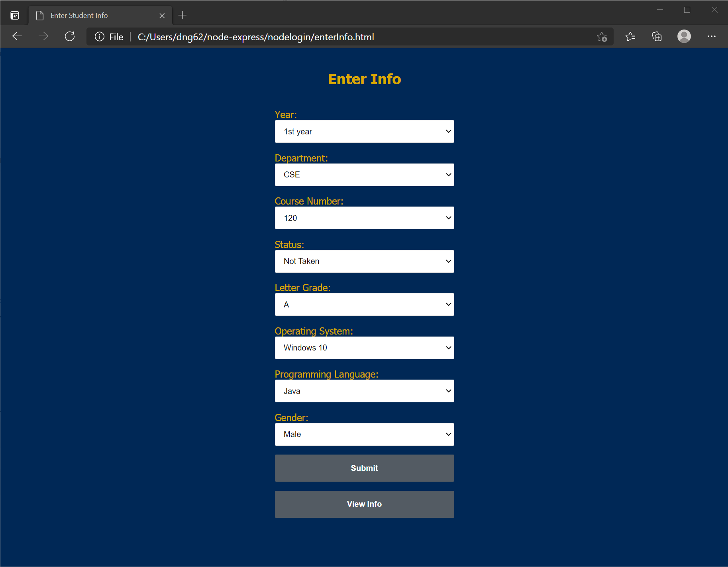Screen dimensions: 728x567
Task: Open Collections from the toolbar
Action: (656, 36)
